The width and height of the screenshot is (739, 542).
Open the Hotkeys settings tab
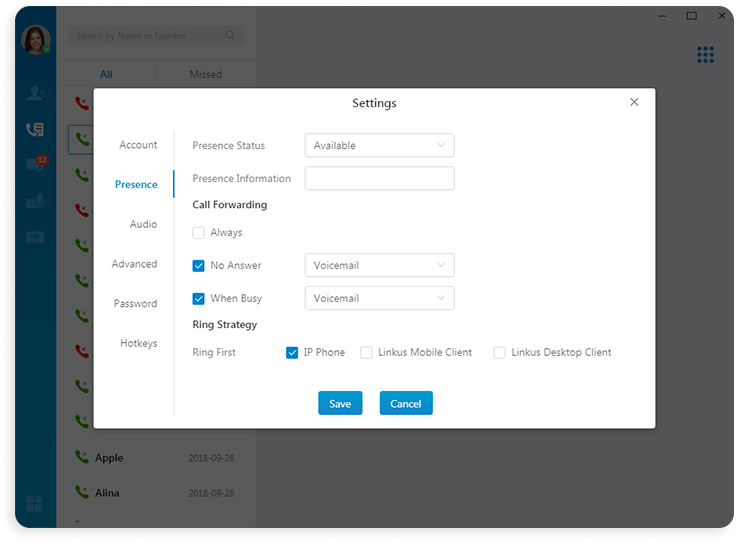pos(138,344)
